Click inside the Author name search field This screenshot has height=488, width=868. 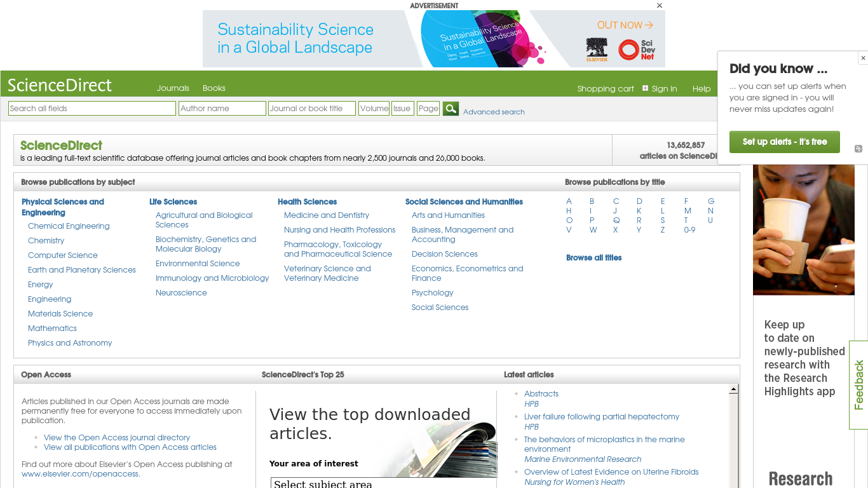pyautogui.click(x=222, y=108)
